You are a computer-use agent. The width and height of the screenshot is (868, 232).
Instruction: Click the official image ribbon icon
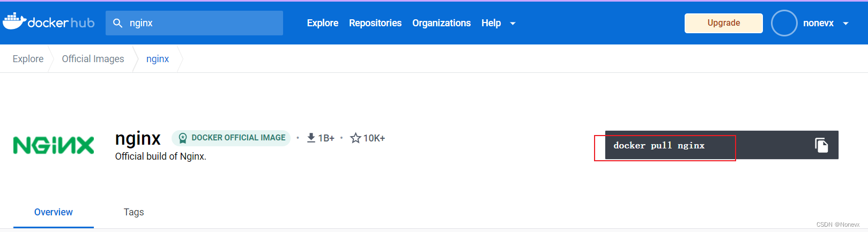[183, 138]
